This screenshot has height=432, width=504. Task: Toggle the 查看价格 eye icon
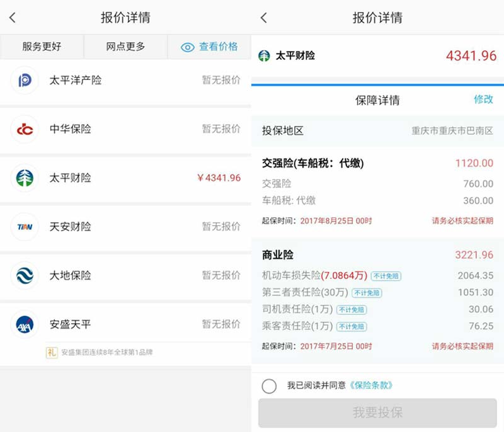click(187, 47)
